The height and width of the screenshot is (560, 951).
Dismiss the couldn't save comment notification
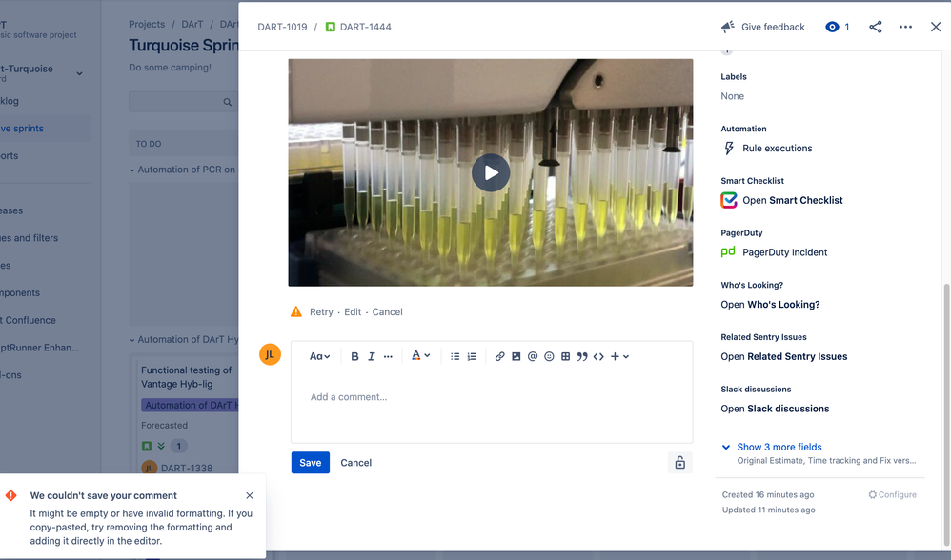tap(250, 495)
